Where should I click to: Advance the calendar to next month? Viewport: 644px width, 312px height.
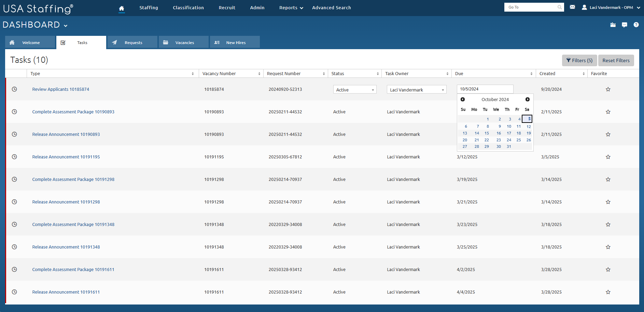pos(528,99)
